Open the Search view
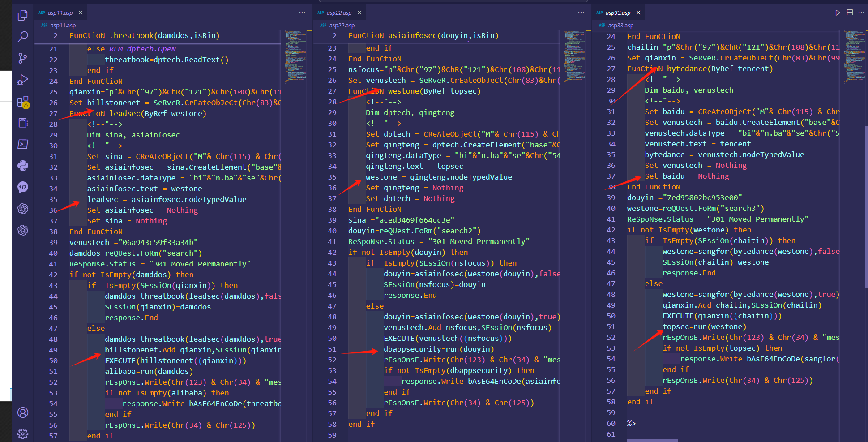Image resolution: width=868 pixels, height=442 pixels. click(x=23, y=37)
